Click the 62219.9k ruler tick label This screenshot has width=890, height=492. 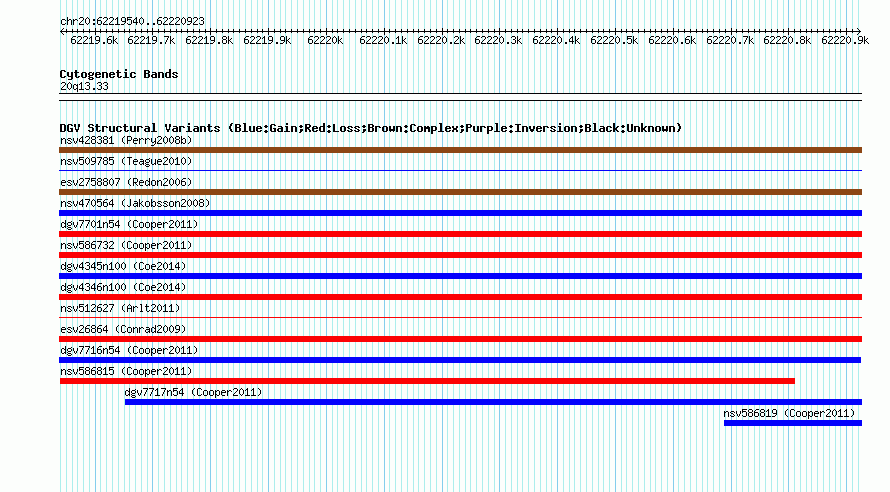pyautogui.click(x=267, y=41)
